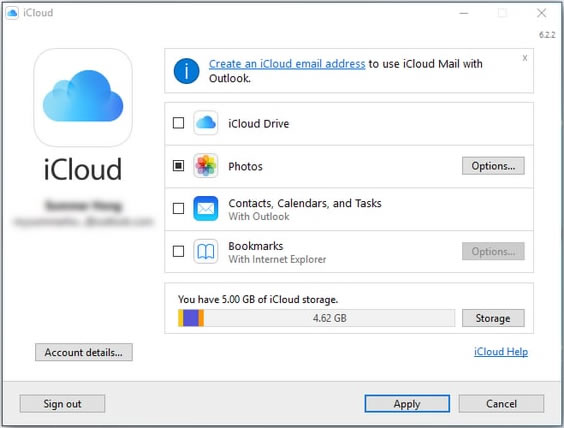The width and height of the screenshot is (564, 428).
Task: Minimize the iCloud window
Action: point(464,13)
